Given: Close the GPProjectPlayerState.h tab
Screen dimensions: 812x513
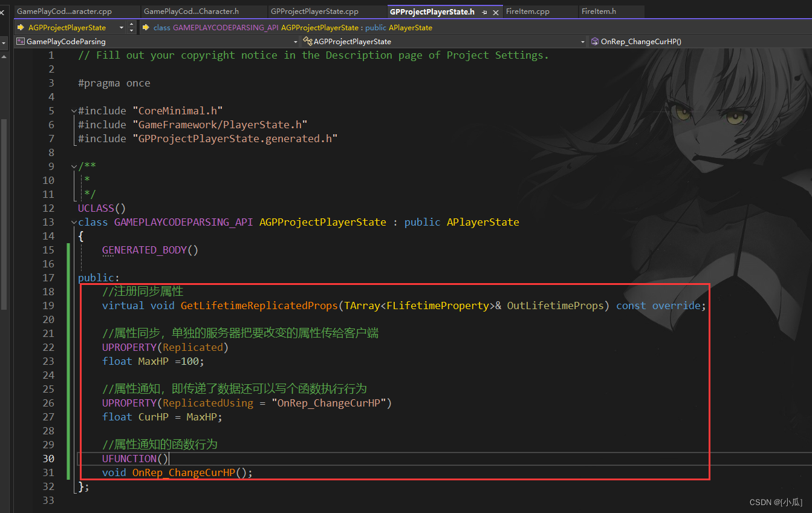Looking at the screenshot, I should (496, 12).
